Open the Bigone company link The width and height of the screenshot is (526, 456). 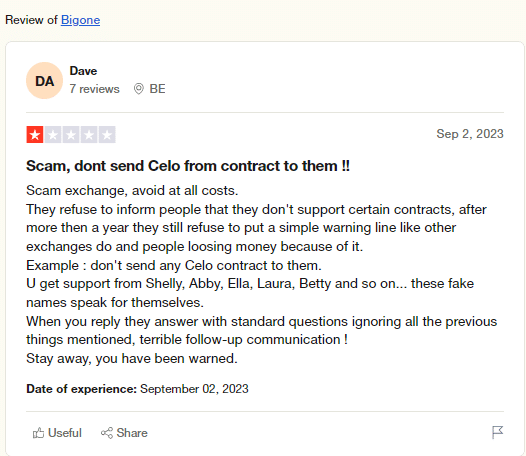click(81, 20)
